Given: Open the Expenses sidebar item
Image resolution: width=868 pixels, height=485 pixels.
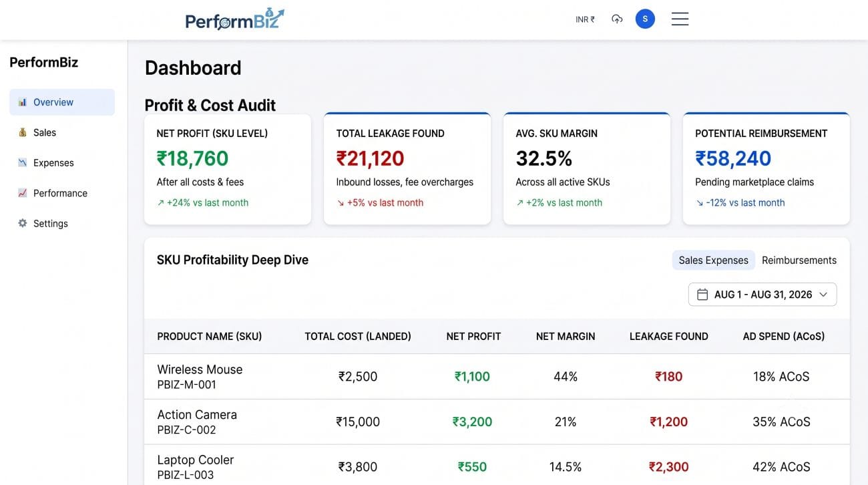Looking at the screenshot, I should pyautogui.click(x=62, y=162).
